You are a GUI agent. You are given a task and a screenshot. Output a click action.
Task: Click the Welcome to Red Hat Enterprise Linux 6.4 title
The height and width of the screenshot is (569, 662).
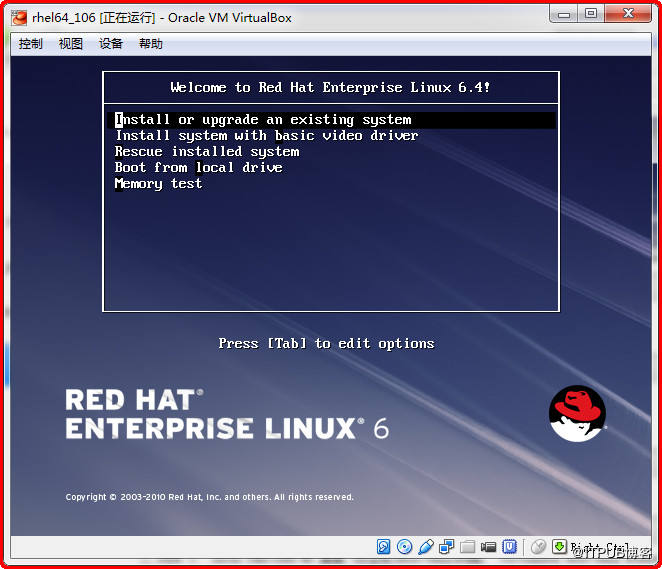[x=330, y=87]
